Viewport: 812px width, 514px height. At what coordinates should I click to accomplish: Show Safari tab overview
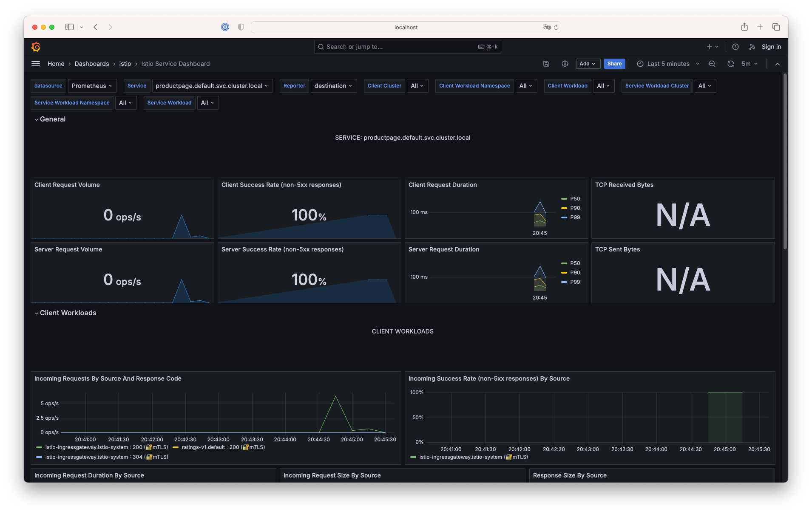tap(776, 27)
